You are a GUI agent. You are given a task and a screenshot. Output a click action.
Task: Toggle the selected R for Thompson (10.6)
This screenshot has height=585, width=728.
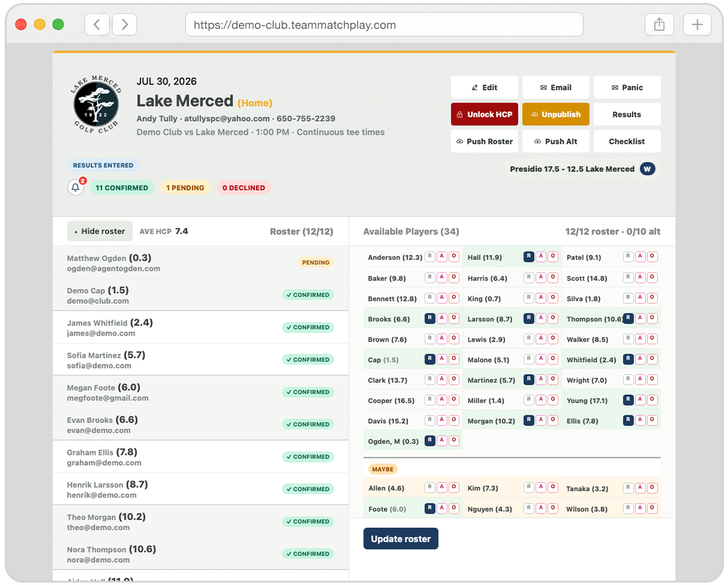628,318
